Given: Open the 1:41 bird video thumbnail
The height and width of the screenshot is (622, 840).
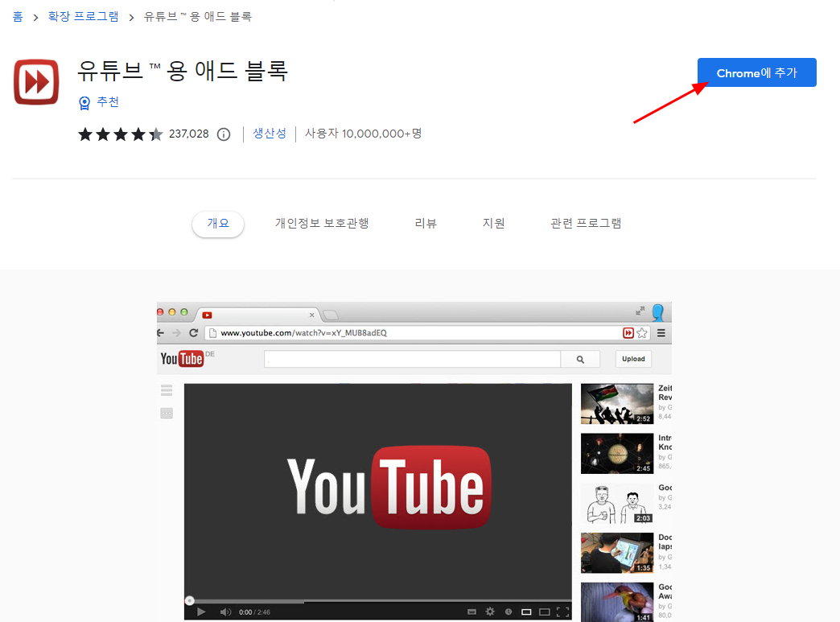Looking at the screenshot, I should pos(617,602).
